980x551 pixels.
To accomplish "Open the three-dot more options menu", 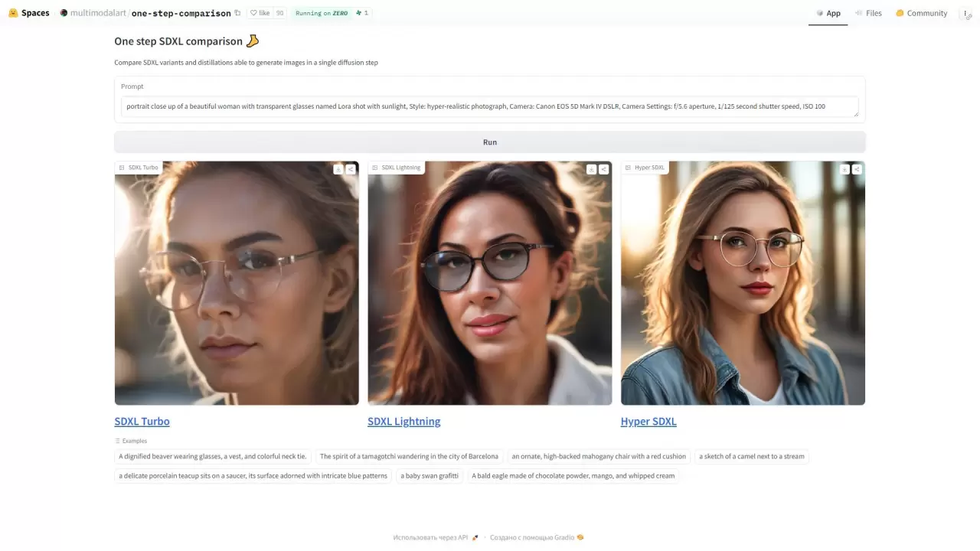I will 965,13.
